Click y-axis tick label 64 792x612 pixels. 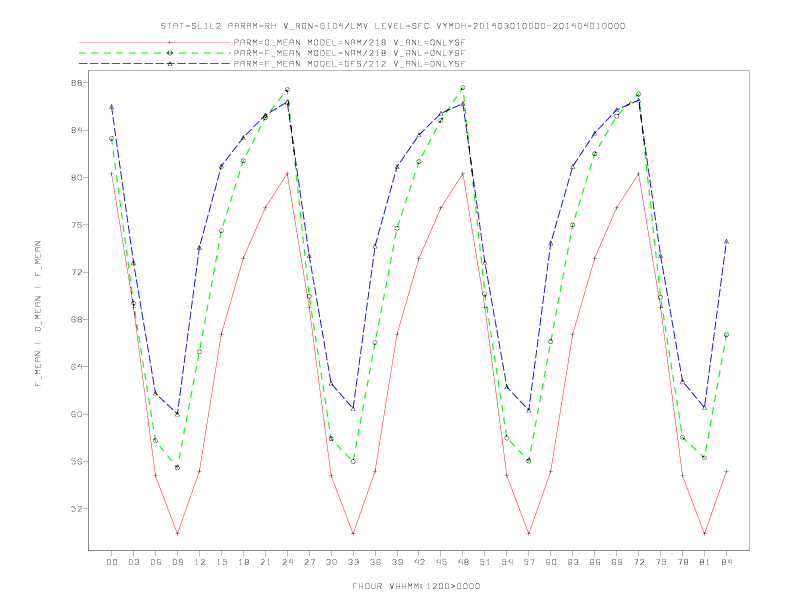(76, 367)
